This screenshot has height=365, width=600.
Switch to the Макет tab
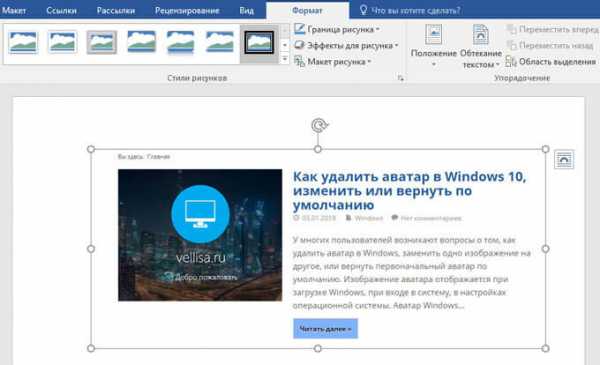(x=13, y=11)
